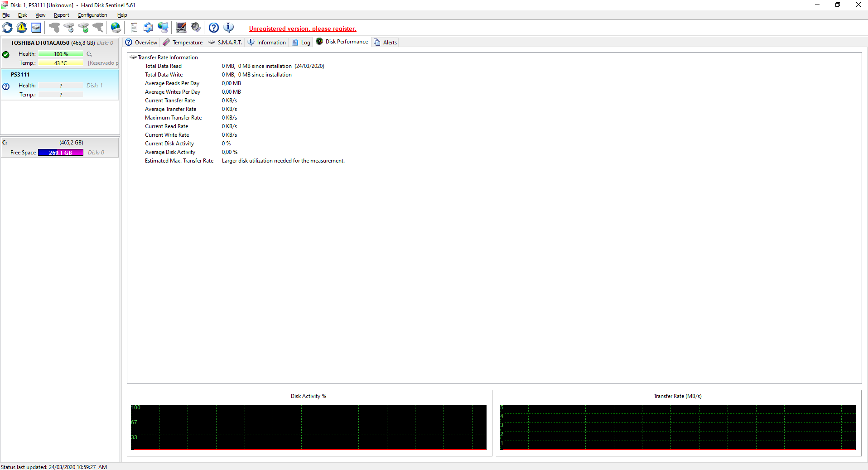
Task: Click the globe with monitor toolbar icon
Action: coord(163,28)
